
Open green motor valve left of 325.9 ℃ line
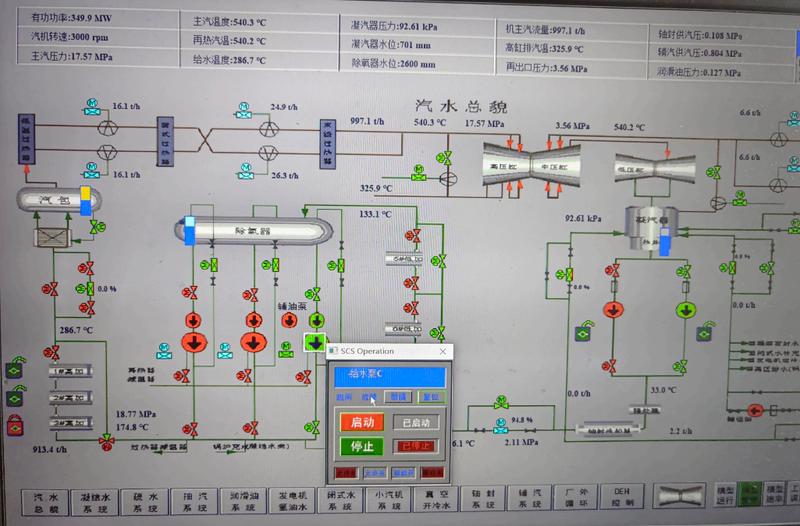[x=419, y=173]
